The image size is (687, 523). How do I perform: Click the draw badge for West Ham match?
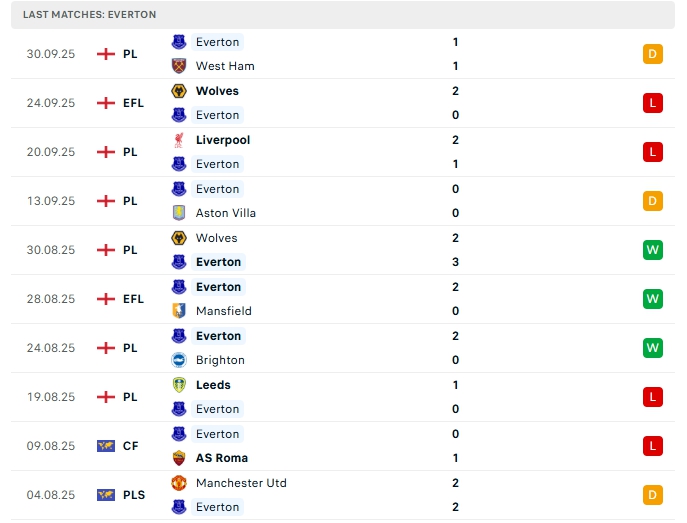653,54
